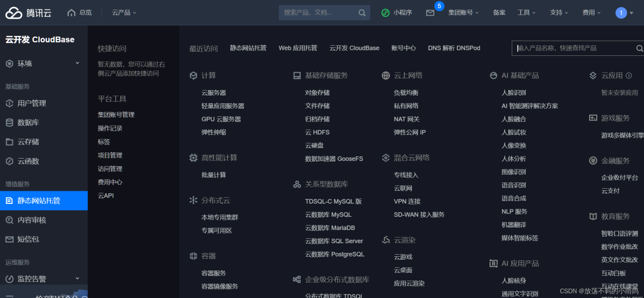Click the 金融服务 yen icon
Screen dimensions: 644x298
pos(593,161)
